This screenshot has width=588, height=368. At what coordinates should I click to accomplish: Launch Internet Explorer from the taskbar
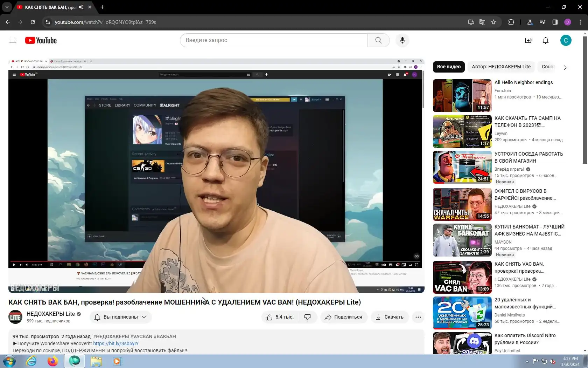point(31,361)
